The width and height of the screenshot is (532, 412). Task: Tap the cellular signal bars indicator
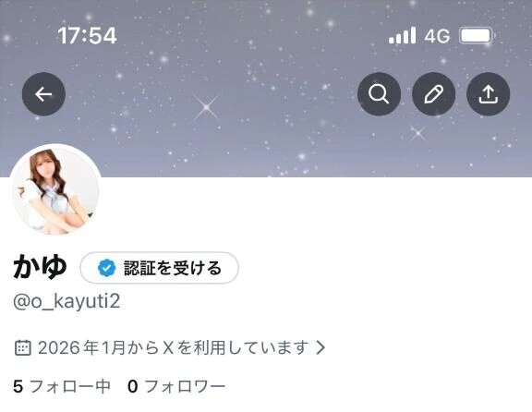tap(402, 35)
